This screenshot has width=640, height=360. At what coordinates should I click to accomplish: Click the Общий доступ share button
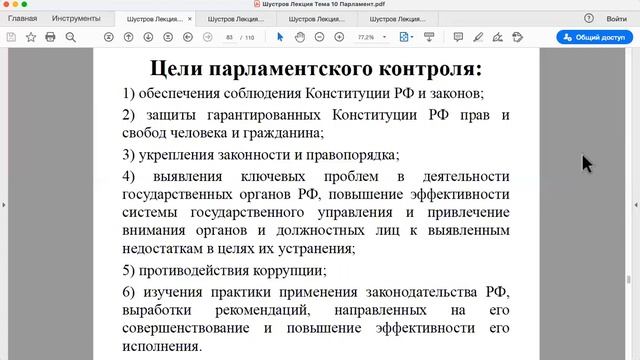[595, 37]
